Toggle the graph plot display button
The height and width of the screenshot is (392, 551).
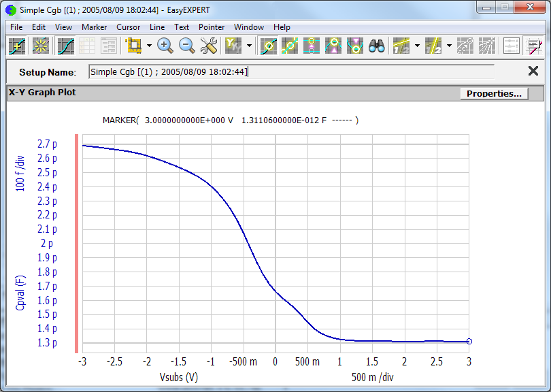tap(66, 46)
